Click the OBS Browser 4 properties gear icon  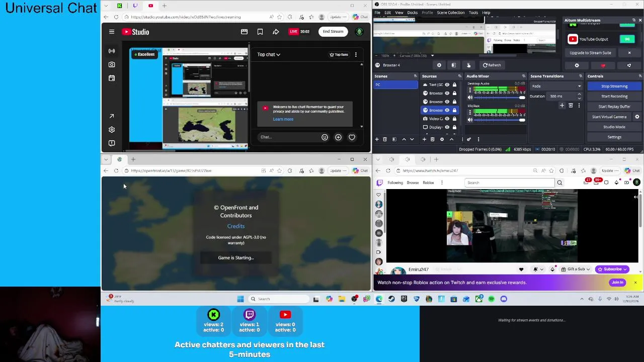(x=439, y=65)
